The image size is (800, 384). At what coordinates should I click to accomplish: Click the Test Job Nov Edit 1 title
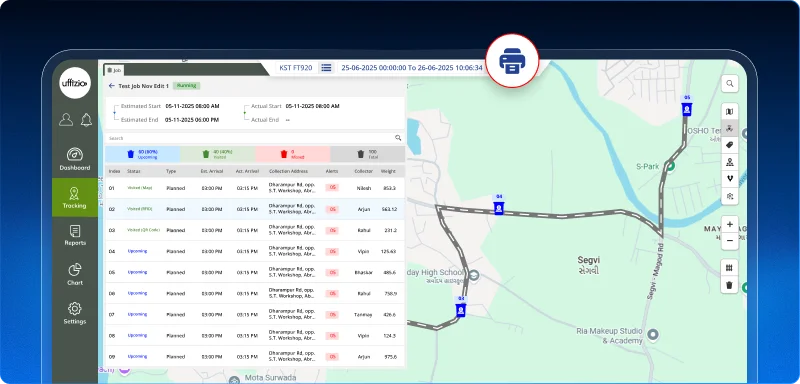coord(143,86)
